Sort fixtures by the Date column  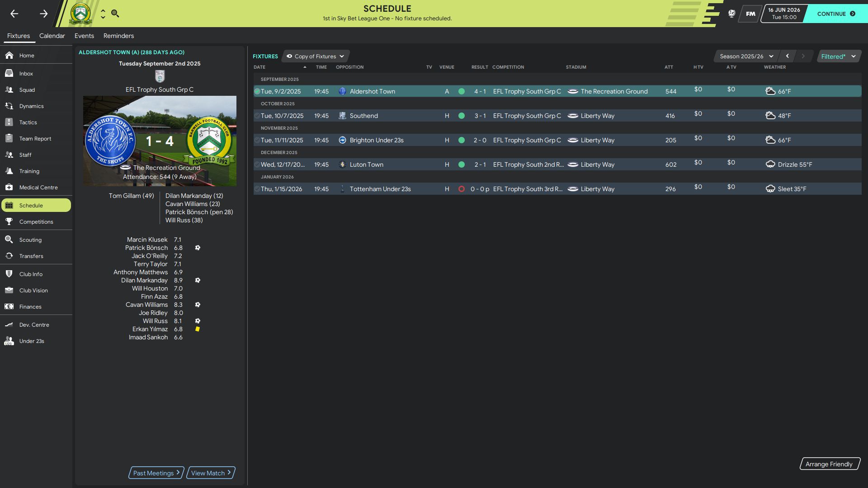pyautogui.click(x=259, y=67)
